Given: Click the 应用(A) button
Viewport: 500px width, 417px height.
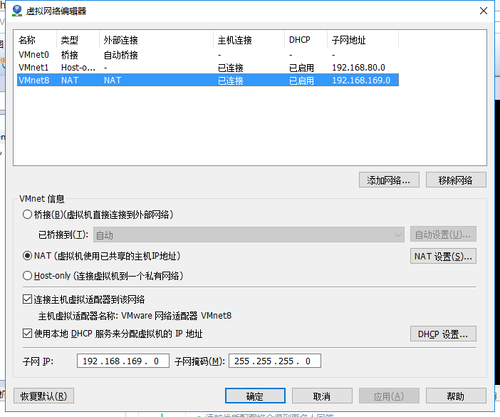Looking at the screenshot, I should 389,396.
